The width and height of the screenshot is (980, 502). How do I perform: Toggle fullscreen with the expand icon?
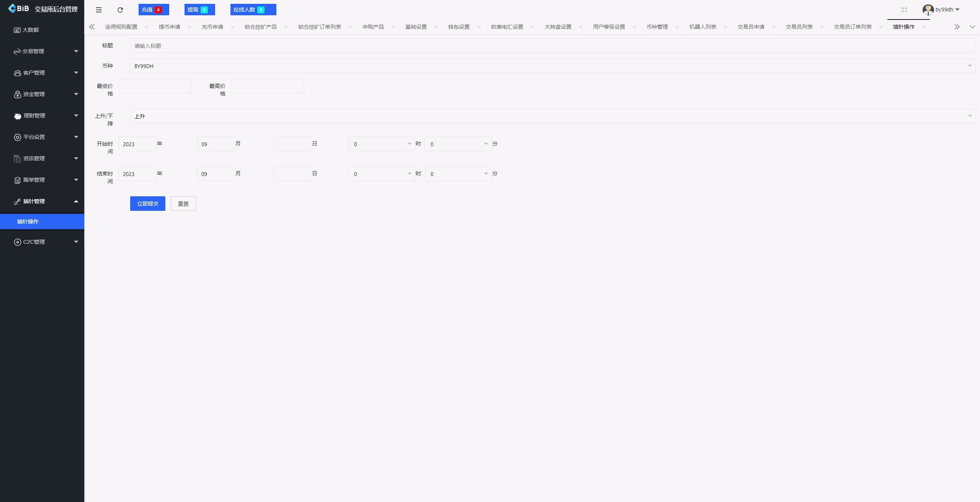click(x=905, y=10)
